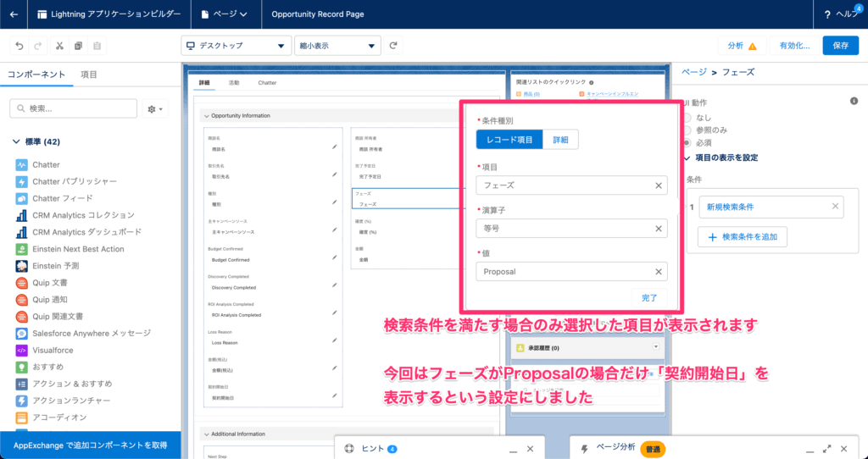Open the 活動 tab on canvas
This screenshot has width=868, height=459.
pyautogui.click(x=234, y=83)
